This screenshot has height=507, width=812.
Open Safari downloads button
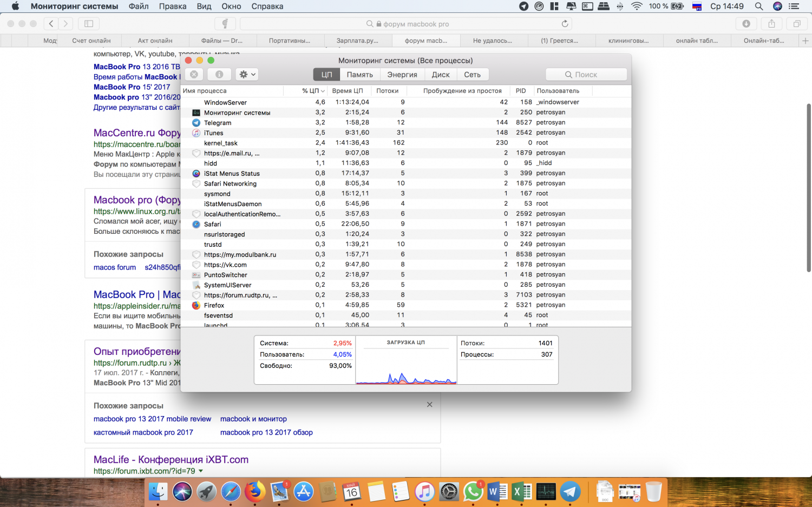[746, 24]
